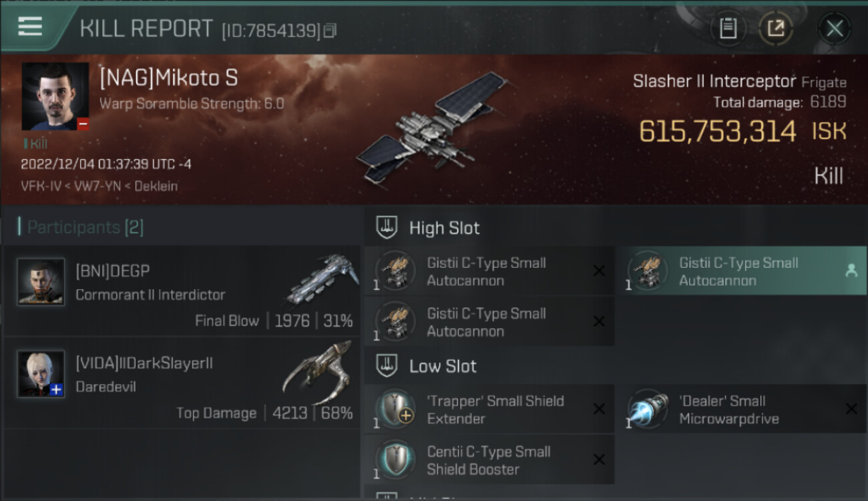Select the DEGP pilot portrait
The height and width of the screenshot is (501, 868).
tap(41, 282)
